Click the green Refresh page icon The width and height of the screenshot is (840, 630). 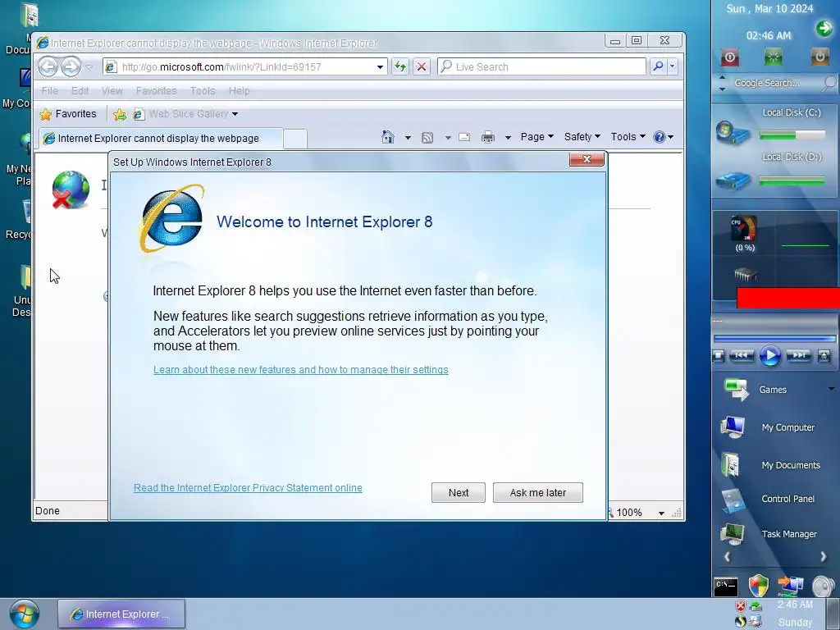[399, 67]
